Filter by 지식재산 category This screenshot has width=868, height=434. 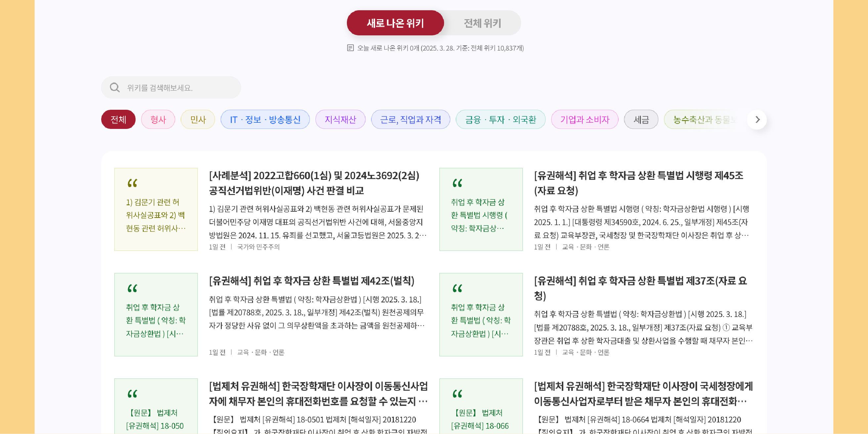pyautogui.click(x=340, y=119)
